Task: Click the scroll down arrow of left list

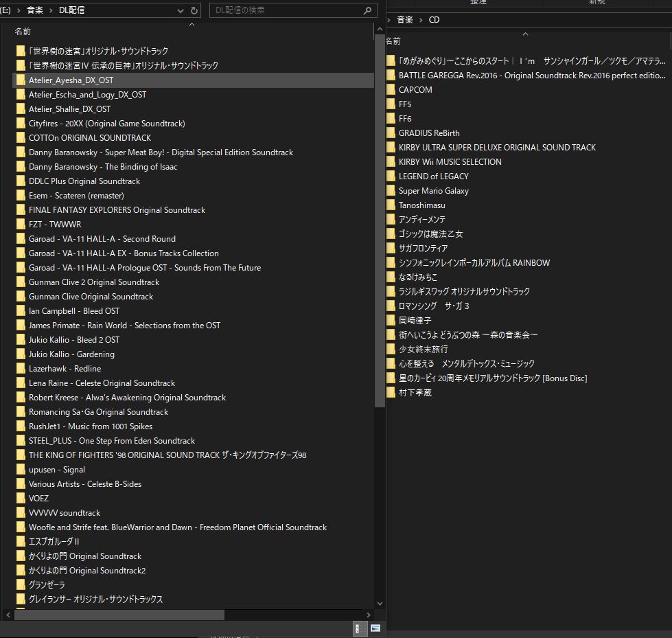Action: coord(380,603)
